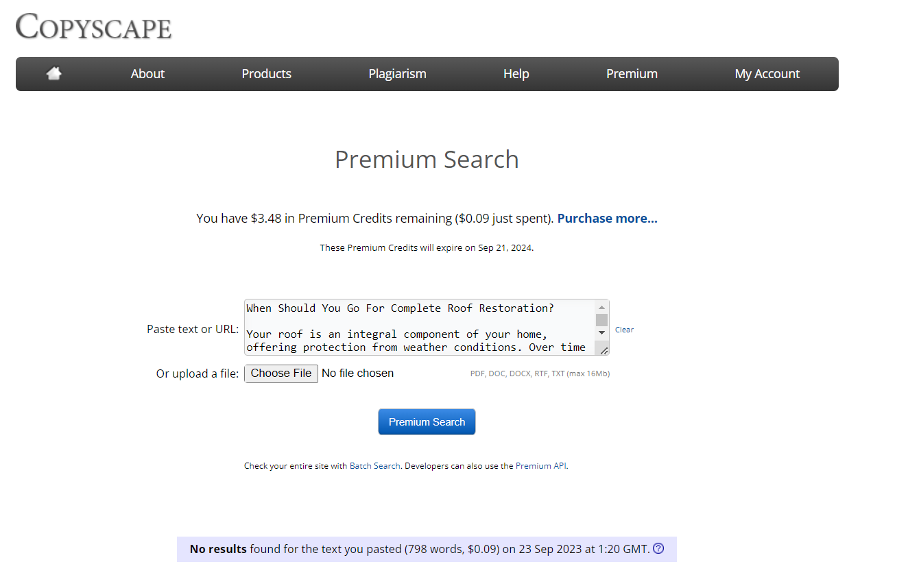Click the 'PDF, DOC, DOCX, RTF, TXT' file types note
Screen dimensions: 908x588
540,374
